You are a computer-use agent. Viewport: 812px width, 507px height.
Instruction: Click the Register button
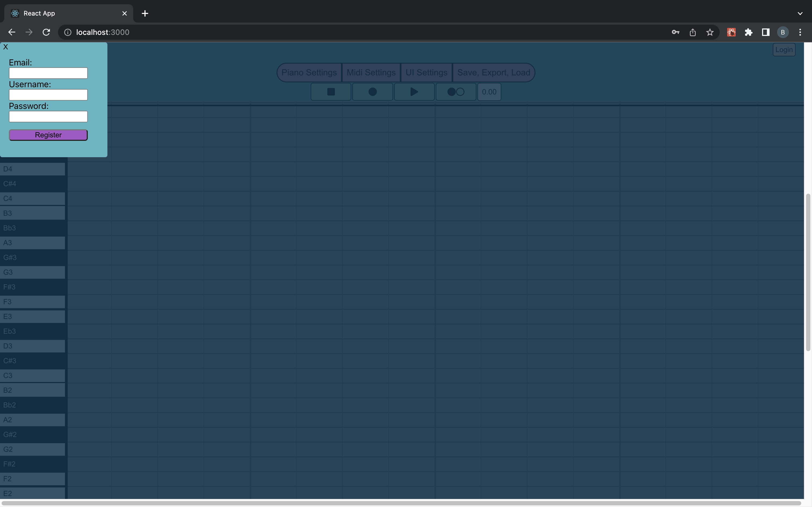[x=48, y=135]
